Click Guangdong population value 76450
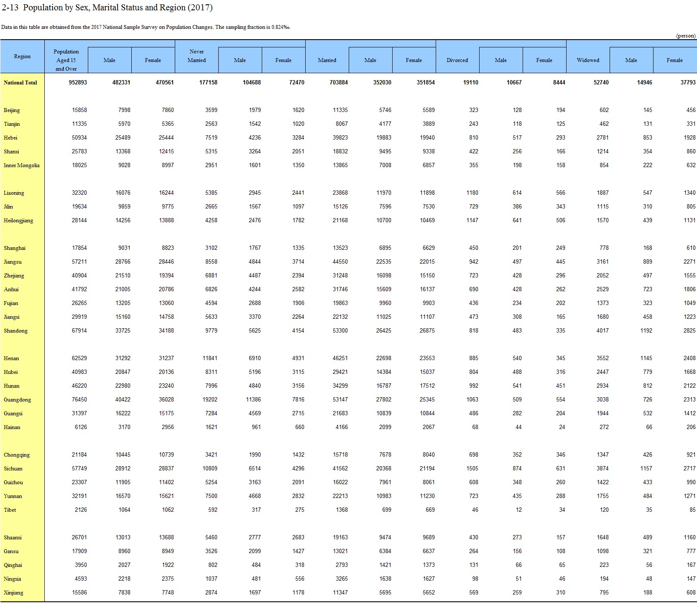 [x=79, y=400]
